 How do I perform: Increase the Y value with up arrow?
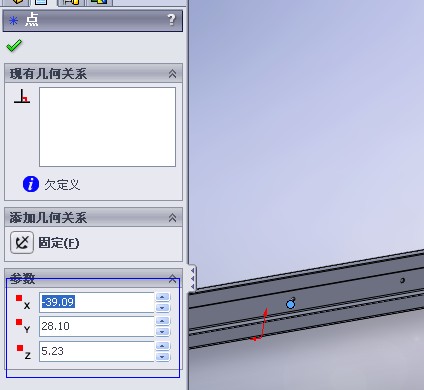pyautogui.click(x=163, y=321)
